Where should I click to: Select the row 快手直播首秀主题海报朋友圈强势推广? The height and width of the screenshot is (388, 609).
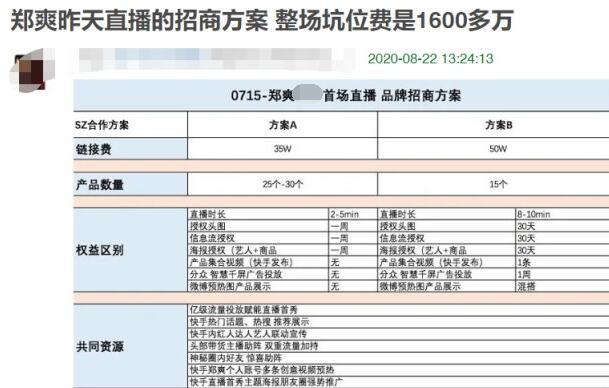tap(398, 382)
